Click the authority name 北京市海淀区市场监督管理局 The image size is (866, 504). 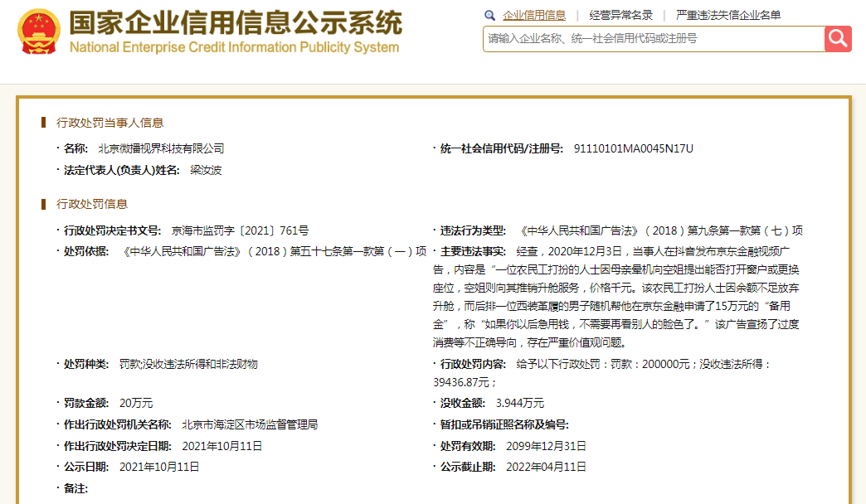(x=250, y=424)
